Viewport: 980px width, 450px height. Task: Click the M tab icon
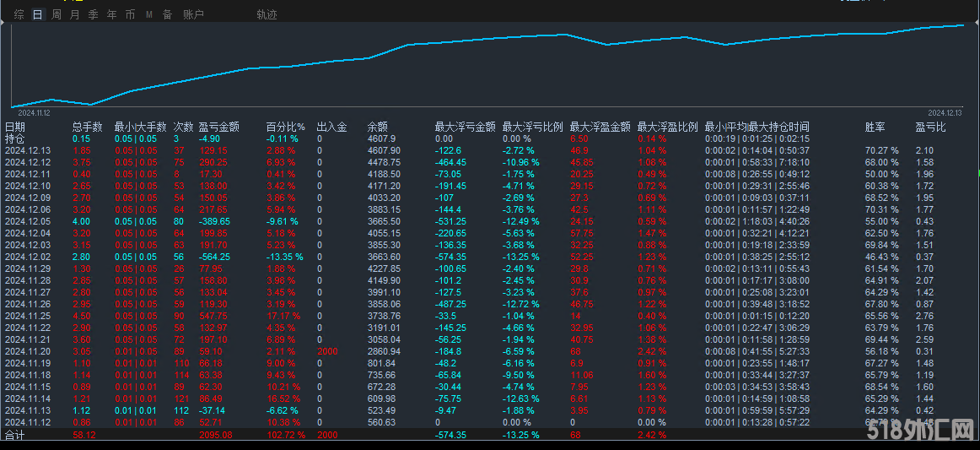pos(149,14)
